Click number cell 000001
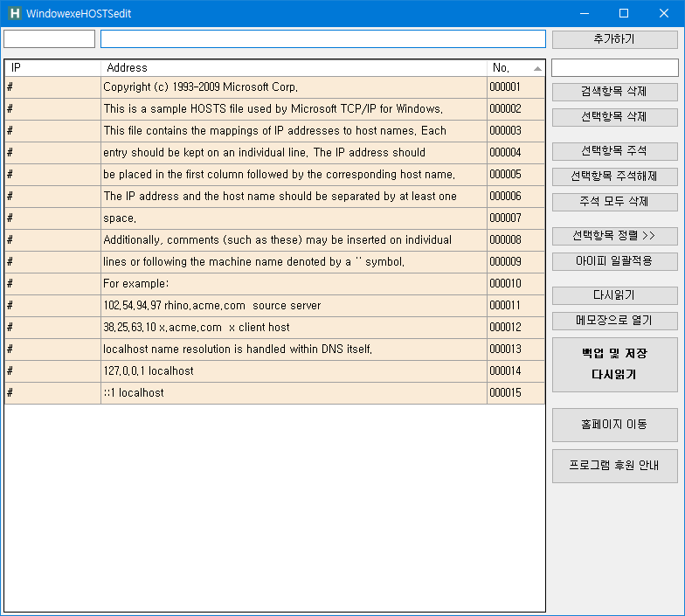Image resolution: width=685 pixels, height=616 pixels. 515,87
